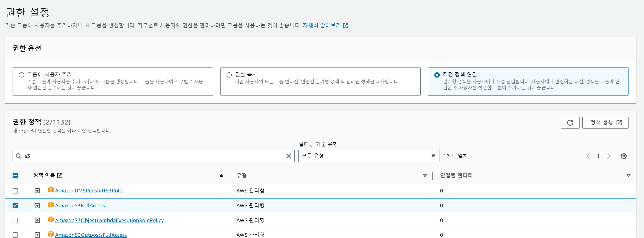Expand the AmazonS3ObjectLambdaExecutionRolePolicy policy details
This screenshot has height=238, width=644.
point(37,220)
